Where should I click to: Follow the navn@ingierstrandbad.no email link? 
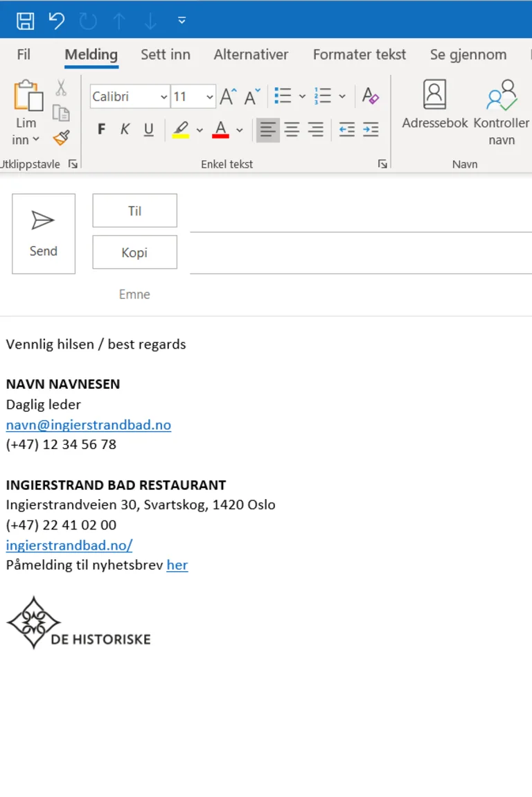click(89, 425)
